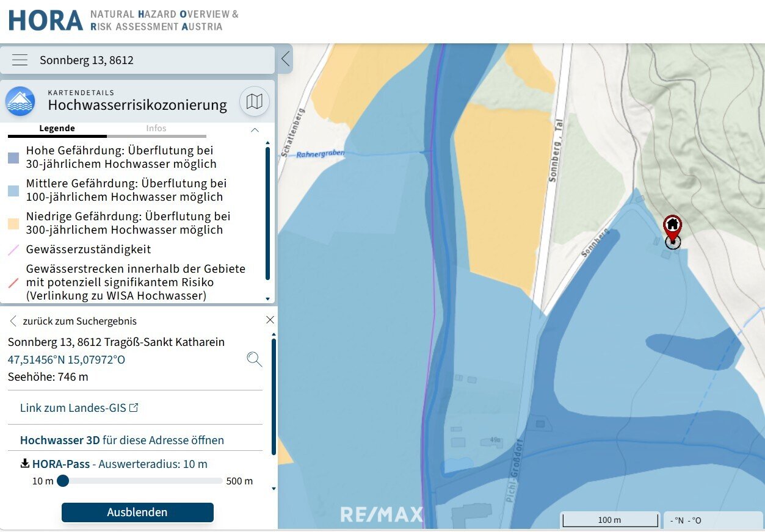
Task: Open the hamburger menu icon
Action: (x=20, y=60)
